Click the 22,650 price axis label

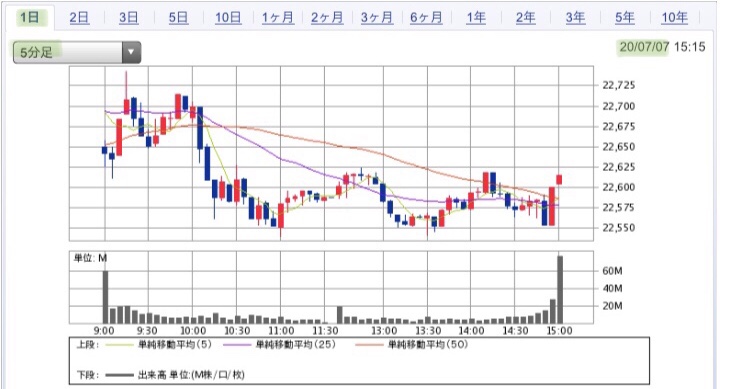point(618,147)
